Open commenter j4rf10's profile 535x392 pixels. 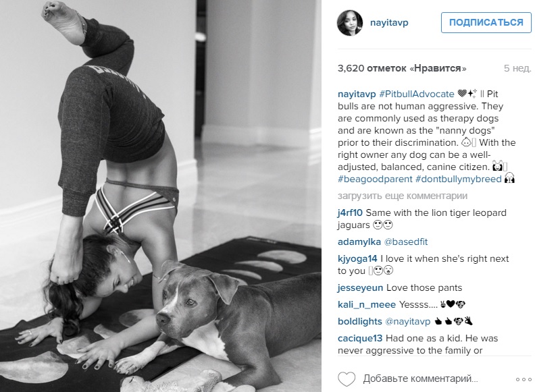tap(350, 213)
